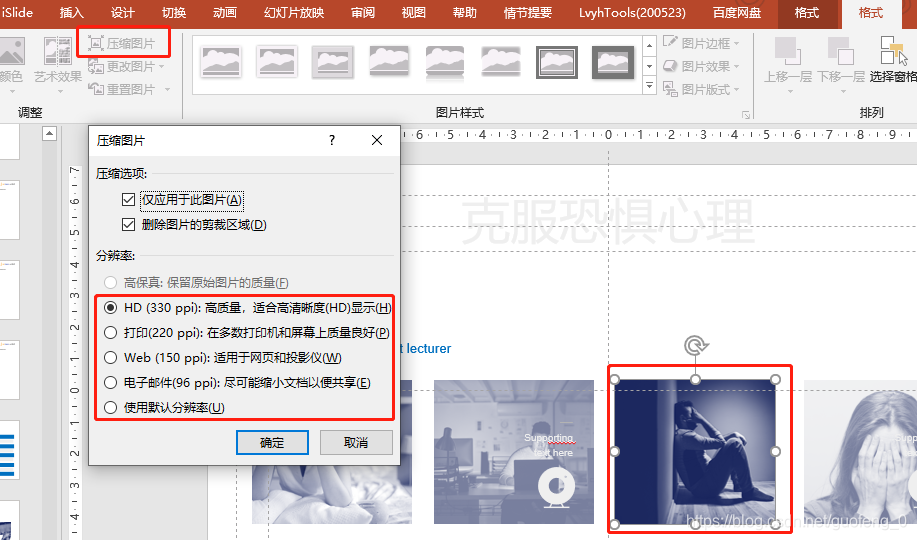This screenshot has width=917, height=540.
Task: Select HD (330 ppi) resolution
Action: tap(110, 308)
